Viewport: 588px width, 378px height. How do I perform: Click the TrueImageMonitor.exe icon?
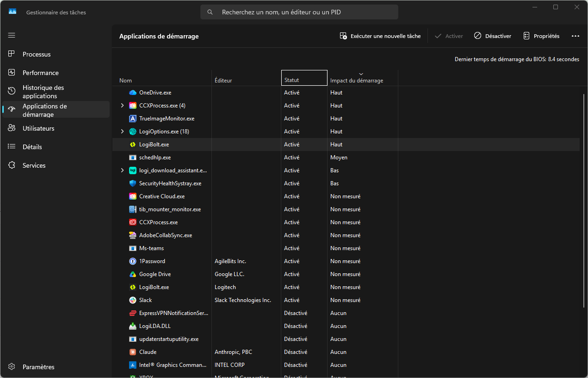coord(133,119)
